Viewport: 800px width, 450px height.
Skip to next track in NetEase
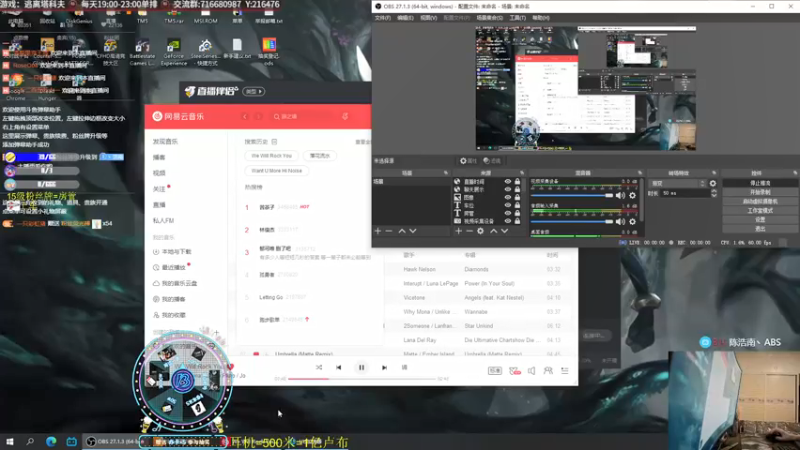[384, 367]
